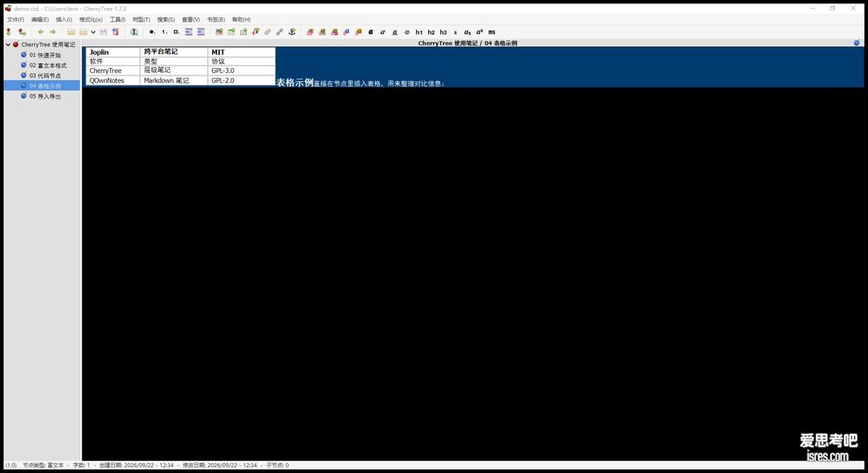Open the 工具(l) menu

pos(117,20)
